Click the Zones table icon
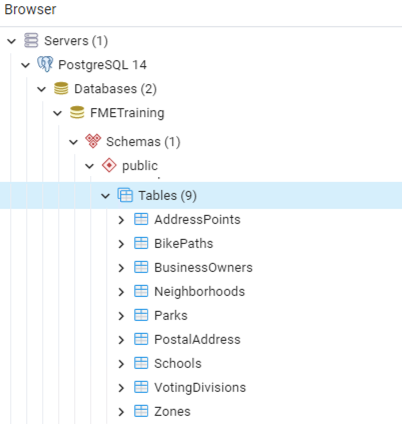This screenshot has height=424, width=402. click(141, 411)
